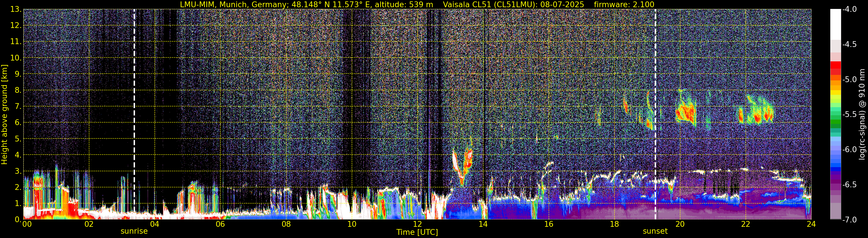This screenshot has height=238, width=868.
Task: Click the 06 hour tick on the time axis
Action: tap(220, 224)
